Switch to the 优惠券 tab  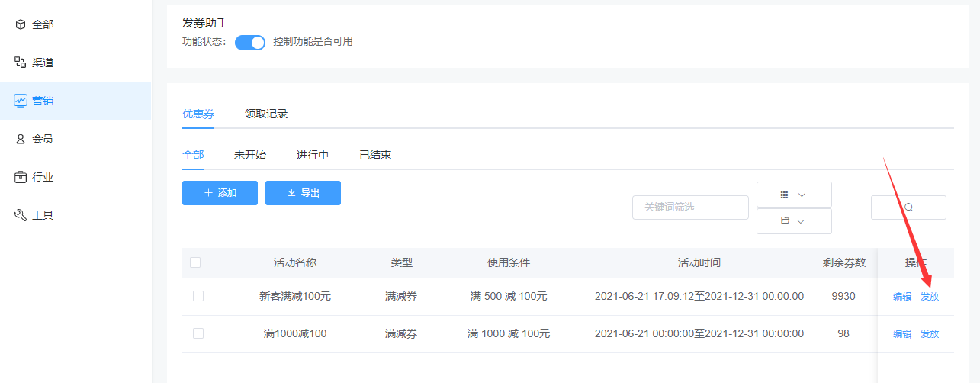[x=198, y=114]
